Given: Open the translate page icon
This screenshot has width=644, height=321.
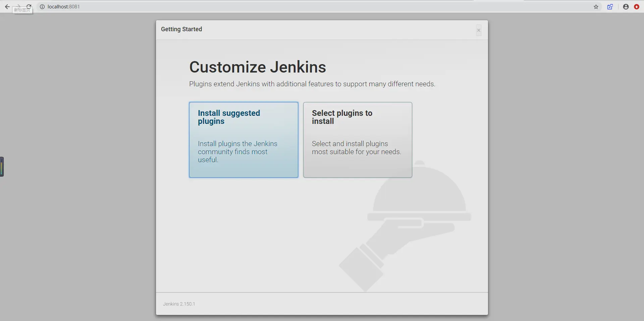Looking at the screenshot, I should point(610,7).
